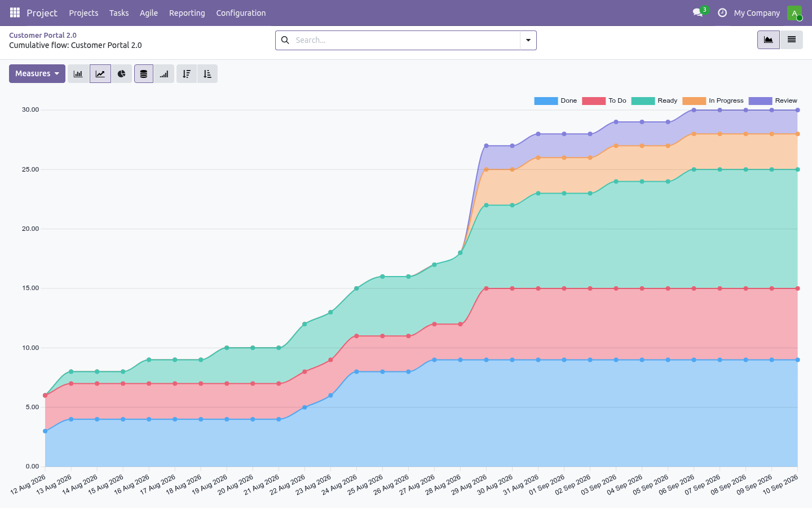Open the apps grid menu icon
The image size is (812, 508).
15,12
